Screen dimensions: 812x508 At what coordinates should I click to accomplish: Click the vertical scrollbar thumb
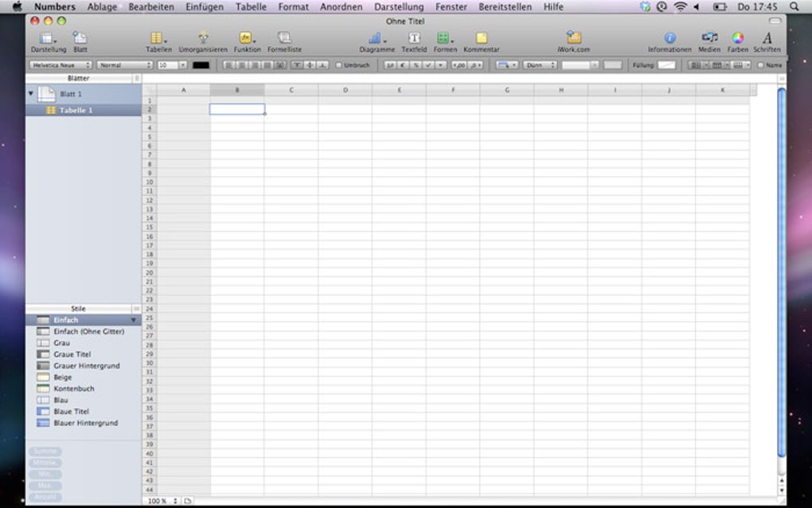[782, 272]
